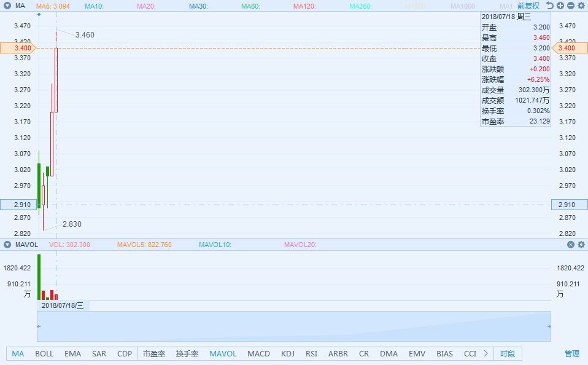Zoom in chart with plus icon
This screenshot has height=365, width=588.
pyautogui.click(x=560, y=6)
